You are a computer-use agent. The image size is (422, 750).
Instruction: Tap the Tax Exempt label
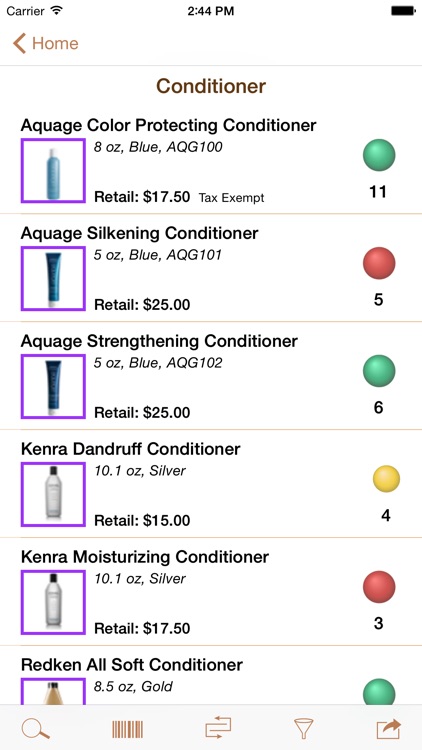coord(232,198)
